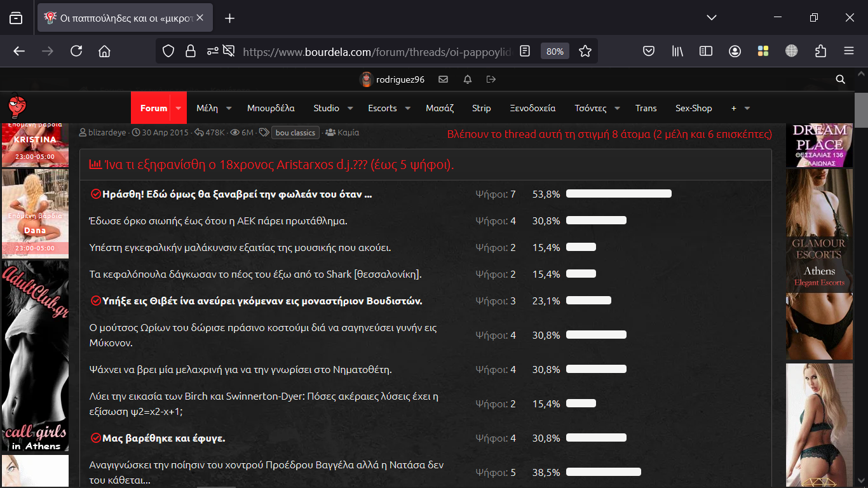Click the bourdela.com URL address field

(x=377, y=51)
